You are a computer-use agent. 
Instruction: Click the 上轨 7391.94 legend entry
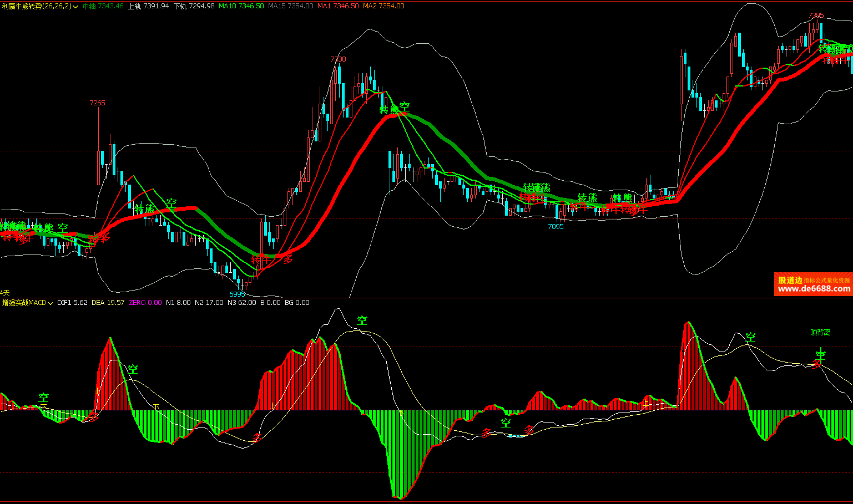[x=148, y=6]
